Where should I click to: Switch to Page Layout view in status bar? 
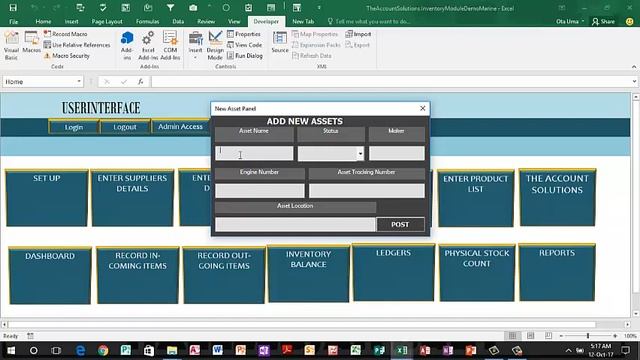tap(530, 336)
